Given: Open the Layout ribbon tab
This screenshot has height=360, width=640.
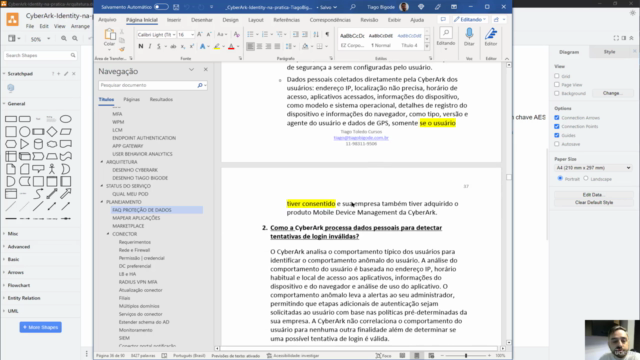Looking at the screenshot, I should 256,20.
